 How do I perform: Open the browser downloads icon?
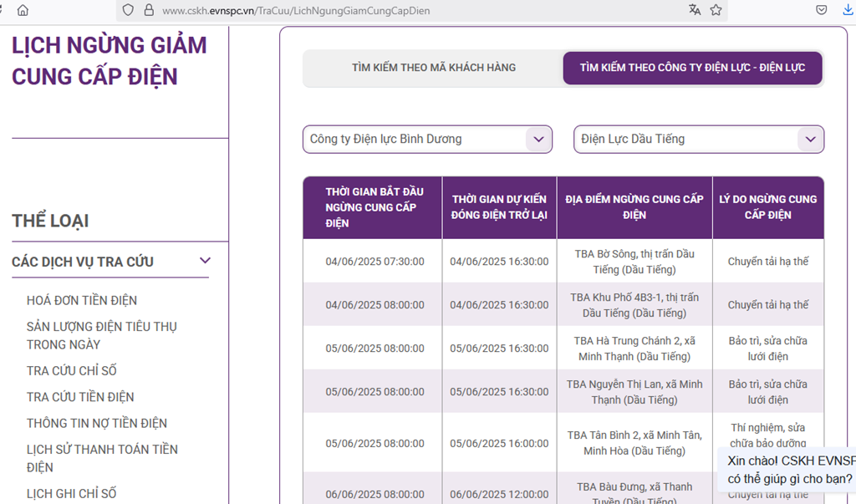click(x=848, y=10)
